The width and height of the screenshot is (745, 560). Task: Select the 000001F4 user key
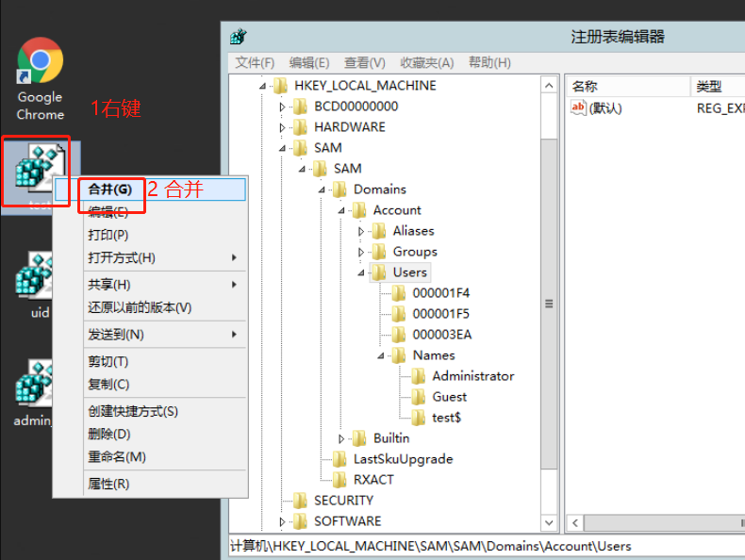tap(440, 292)
